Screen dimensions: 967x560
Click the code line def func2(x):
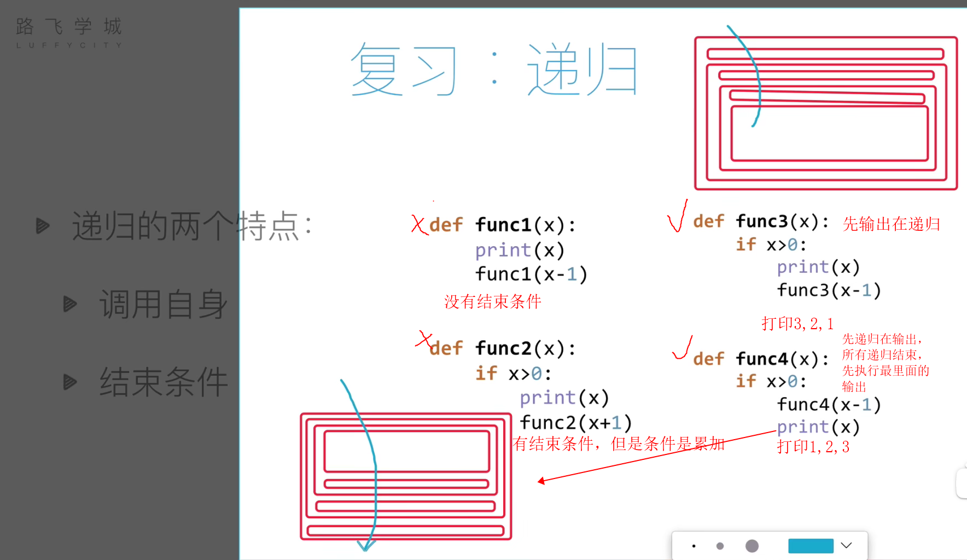[x=503, y=348]
